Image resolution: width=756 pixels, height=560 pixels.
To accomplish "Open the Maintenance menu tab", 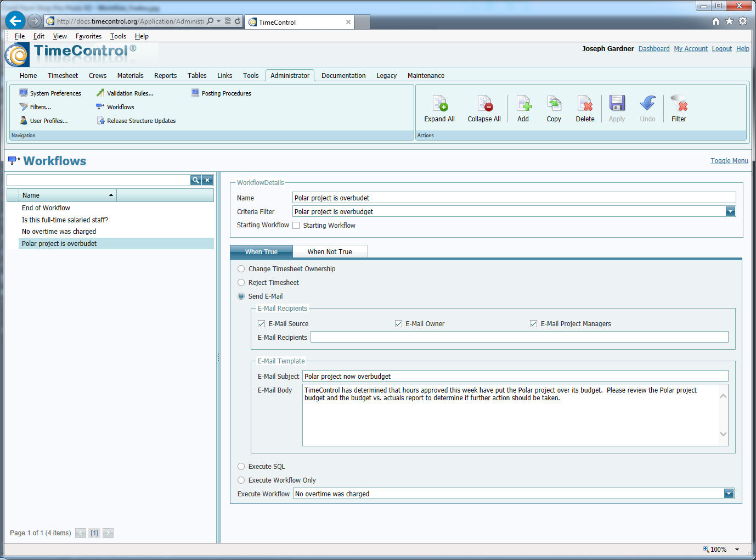I will (x=426, y=76).
